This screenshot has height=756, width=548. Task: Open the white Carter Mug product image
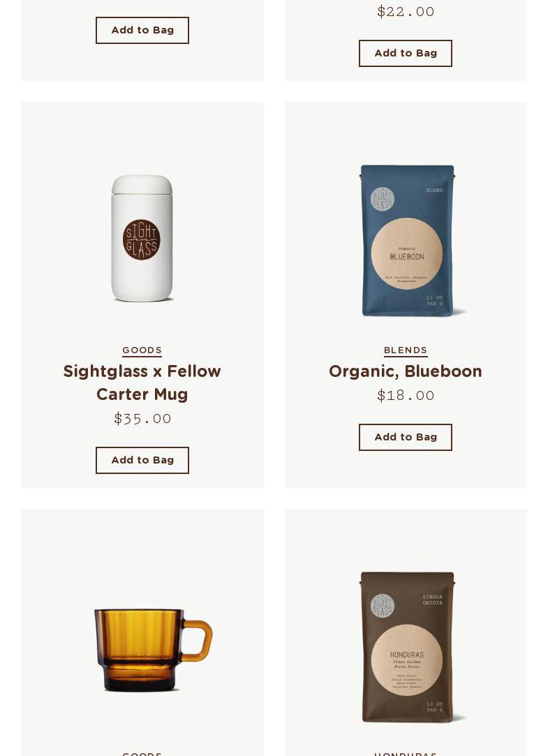[142, 238]
